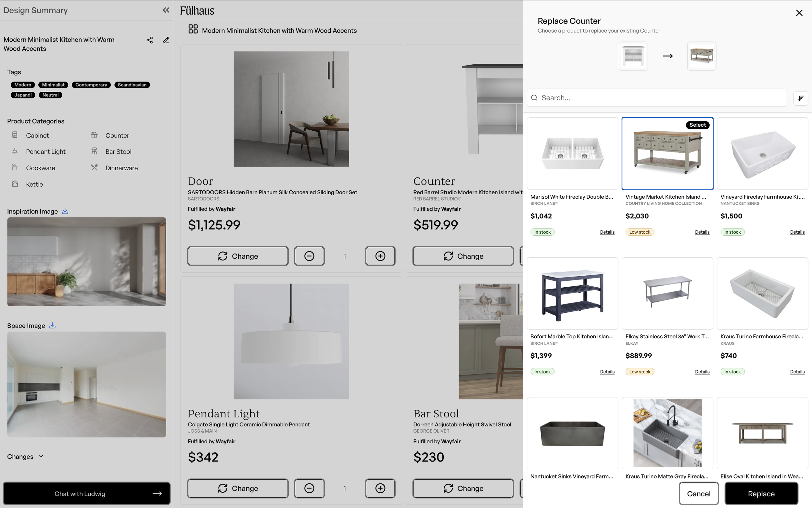
Task: Expand the Changes section
Action: point(41,456)
